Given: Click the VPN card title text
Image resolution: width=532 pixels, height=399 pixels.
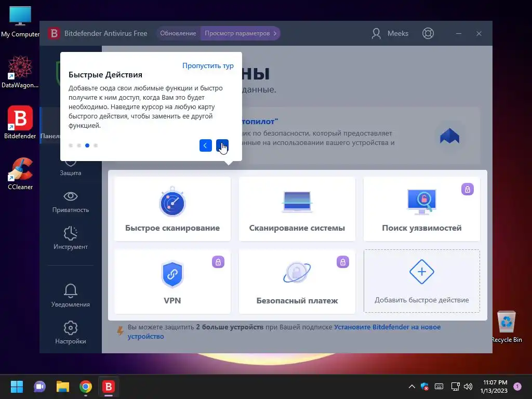Looking at the screenshot, I should click(x=172, y=301).
